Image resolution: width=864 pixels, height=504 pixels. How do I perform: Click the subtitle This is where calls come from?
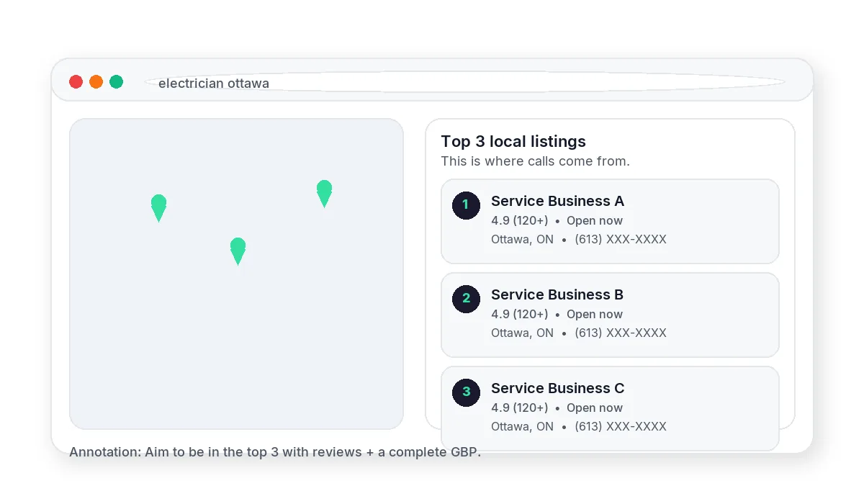[x=535, y=161]
